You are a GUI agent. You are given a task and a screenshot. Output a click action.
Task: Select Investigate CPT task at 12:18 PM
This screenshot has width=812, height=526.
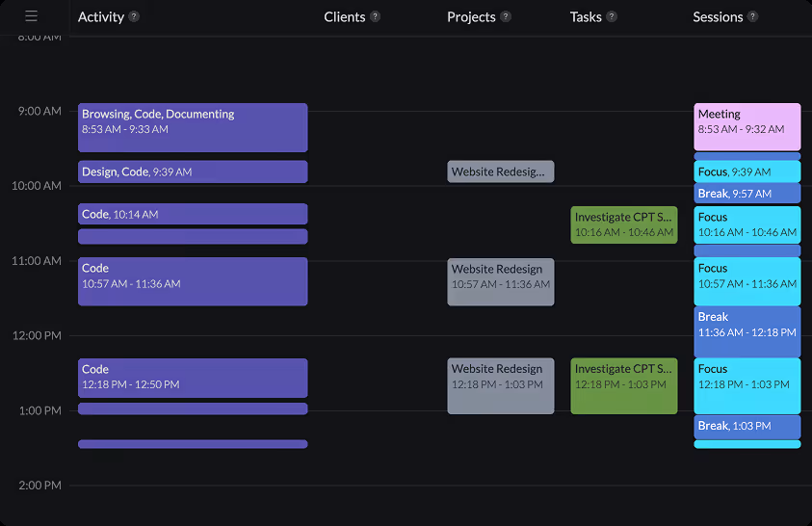(x=623, y=385)
